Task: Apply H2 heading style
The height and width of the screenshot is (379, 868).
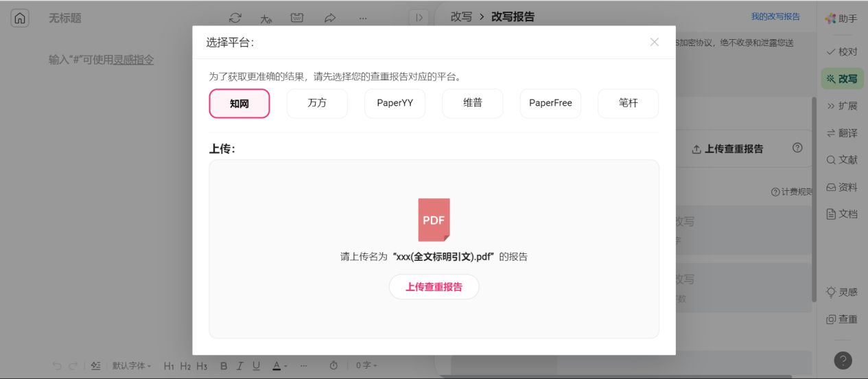Action: 185,366
